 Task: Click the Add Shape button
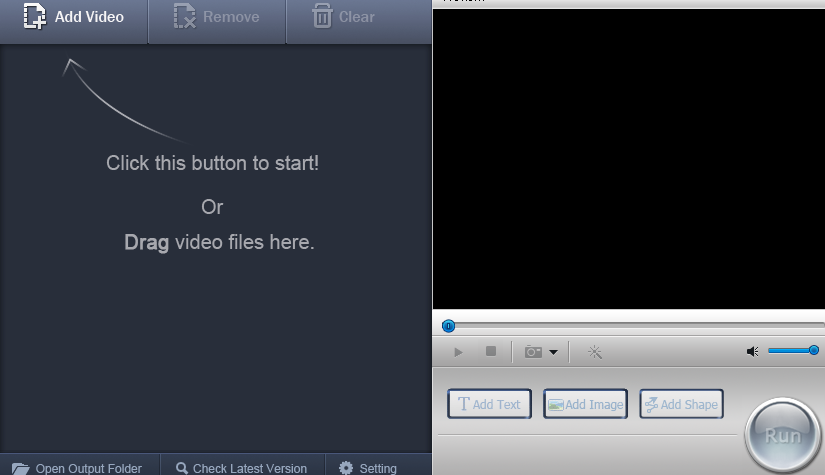click(x=681, y=404)
